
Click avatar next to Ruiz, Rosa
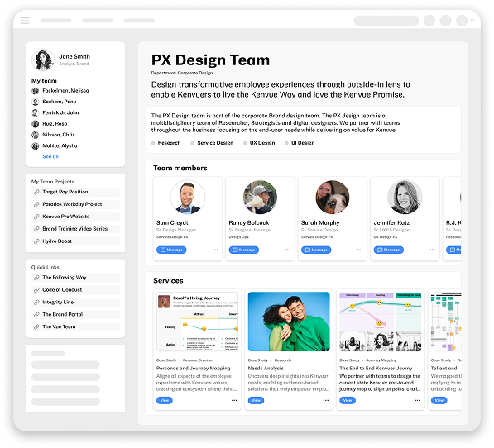pos(36,124)
